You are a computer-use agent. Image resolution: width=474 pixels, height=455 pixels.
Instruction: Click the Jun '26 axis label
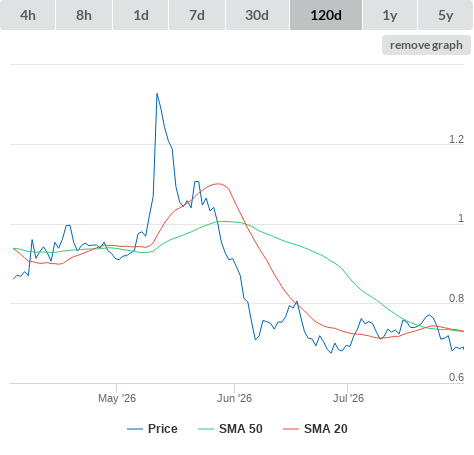point(234,398)
